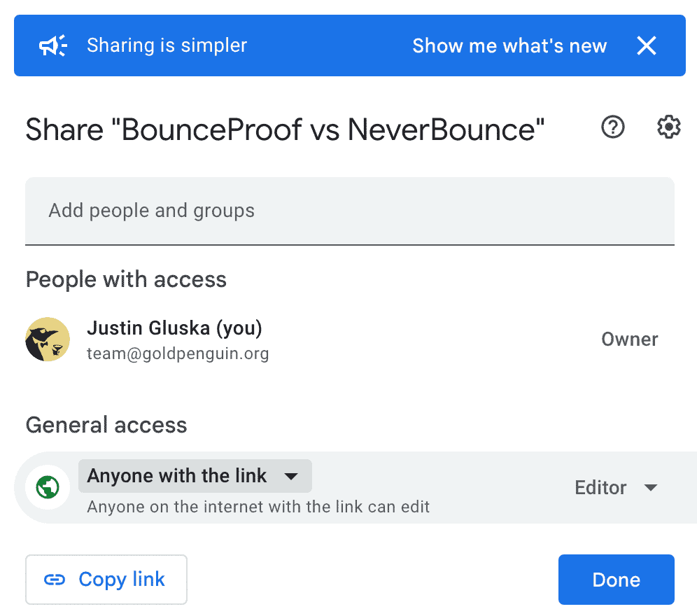Open share settings gear icon
697x616 pixels.
point(668,127)
